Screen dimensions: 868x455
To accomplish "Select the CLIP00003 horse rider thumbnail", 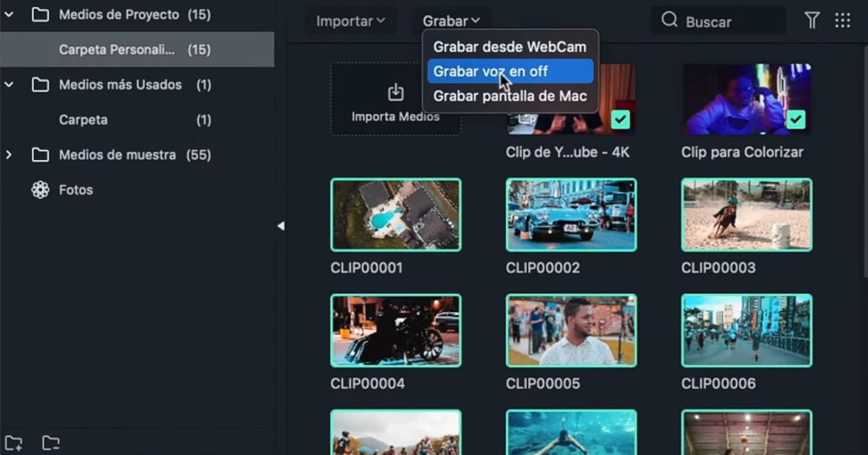I will 747,215.
